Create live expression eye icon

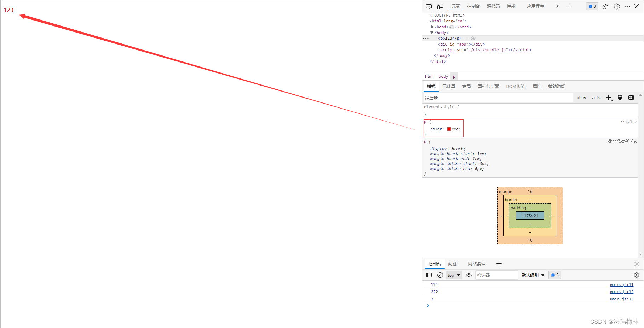tap(469, 275)
